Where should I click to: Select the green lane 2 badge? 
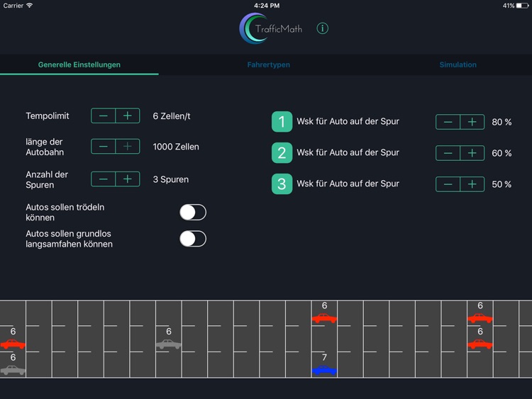[x=282, y=153]
